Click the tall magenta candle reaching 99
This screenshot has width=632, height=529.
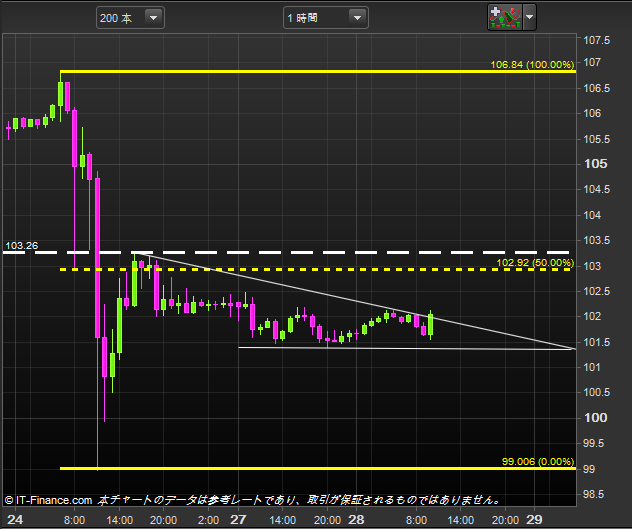[98, 321]
